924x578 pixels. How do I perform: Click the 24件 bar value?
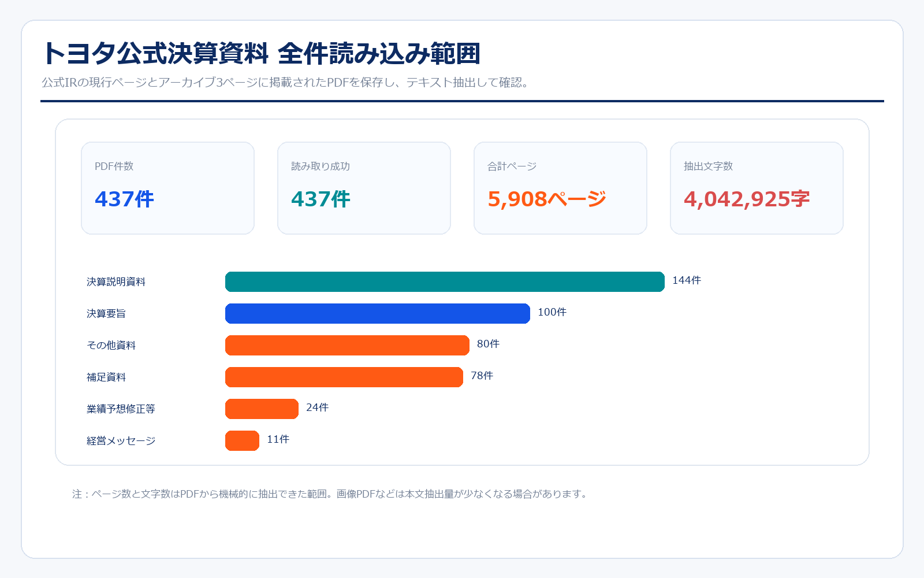[317, 407]
